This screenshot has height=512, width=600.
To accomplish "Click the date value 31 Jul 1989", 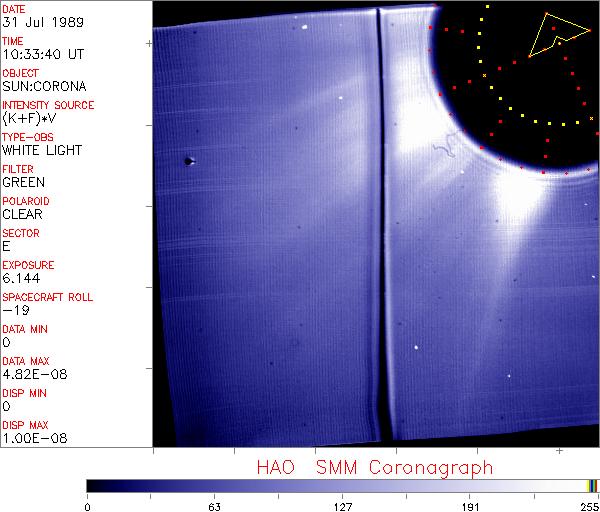I will 43,22.
